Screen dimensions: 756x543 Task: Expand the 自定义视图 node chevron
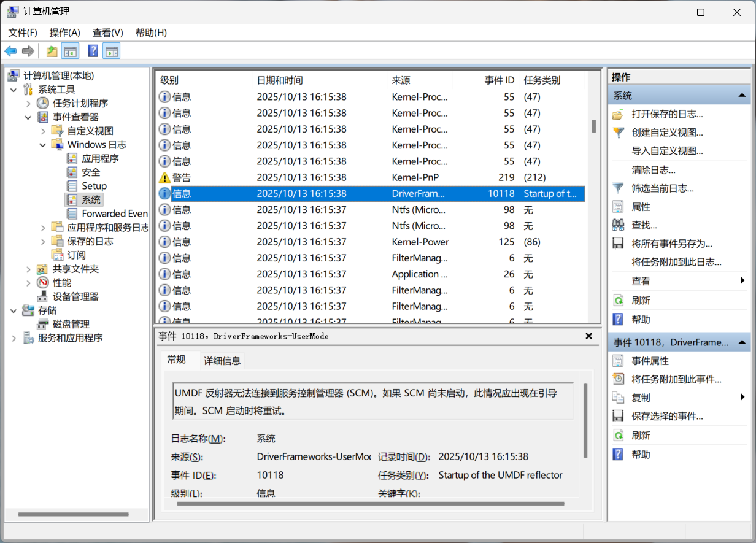(x=43, y=131)
